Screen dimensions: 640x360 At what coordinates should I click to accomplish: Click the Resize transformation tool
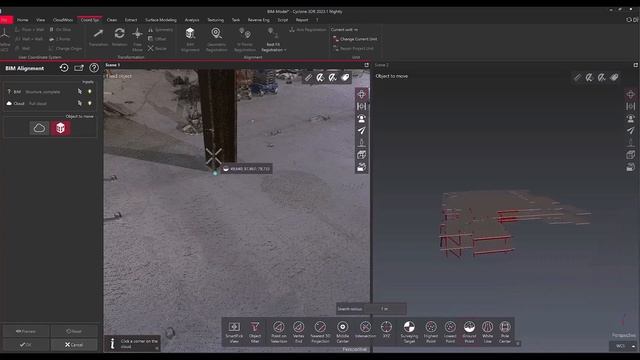tap(157, 48)
